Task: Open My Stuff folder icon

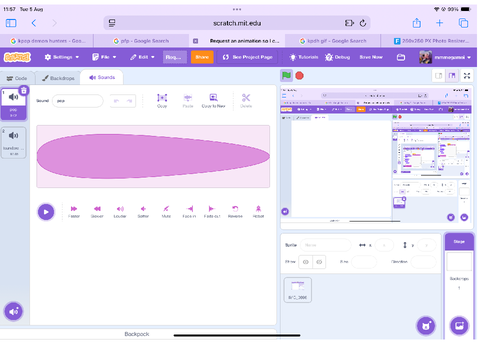Action: 401,57
